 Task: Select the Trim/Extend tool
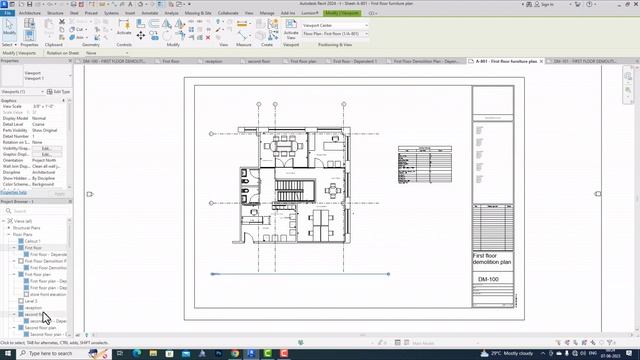180,36
